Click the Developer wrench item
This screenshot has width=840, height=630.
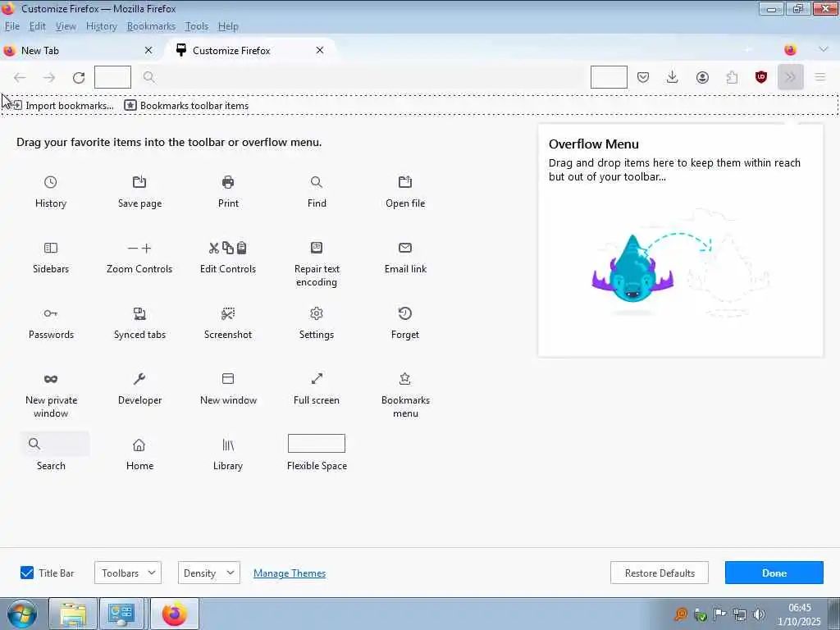139,389
